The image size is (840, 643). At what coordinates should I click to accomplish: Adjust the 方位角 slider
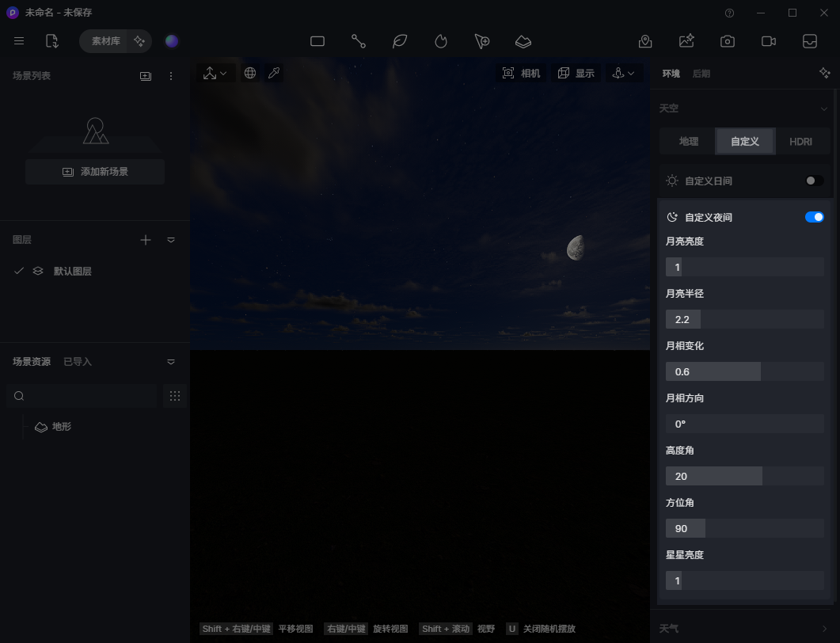745,528
